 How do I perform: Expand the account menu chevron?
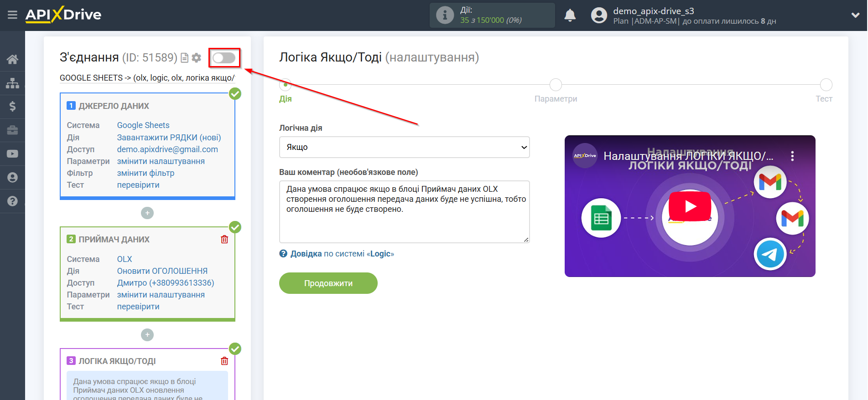click(855, 15)
